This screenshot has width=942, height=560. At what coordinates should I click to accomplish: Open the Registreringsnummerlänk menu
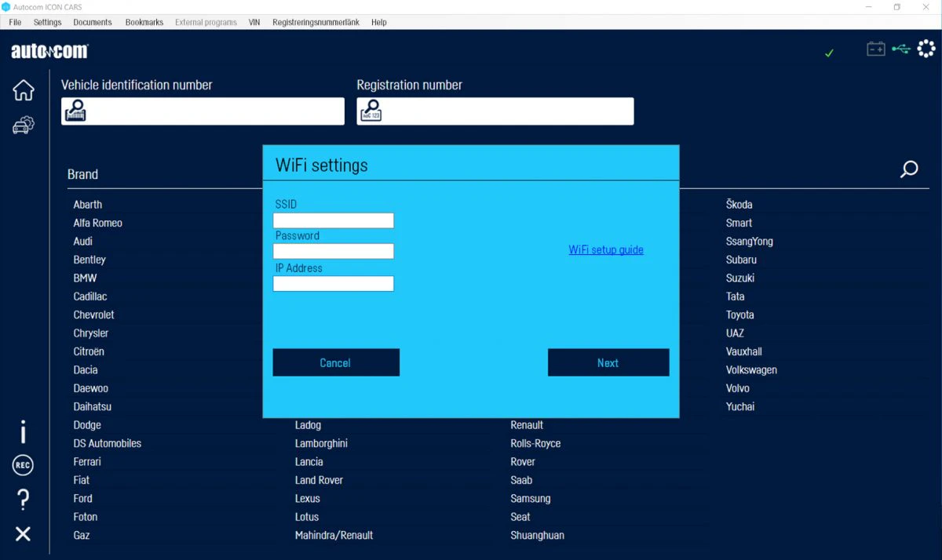316,22
